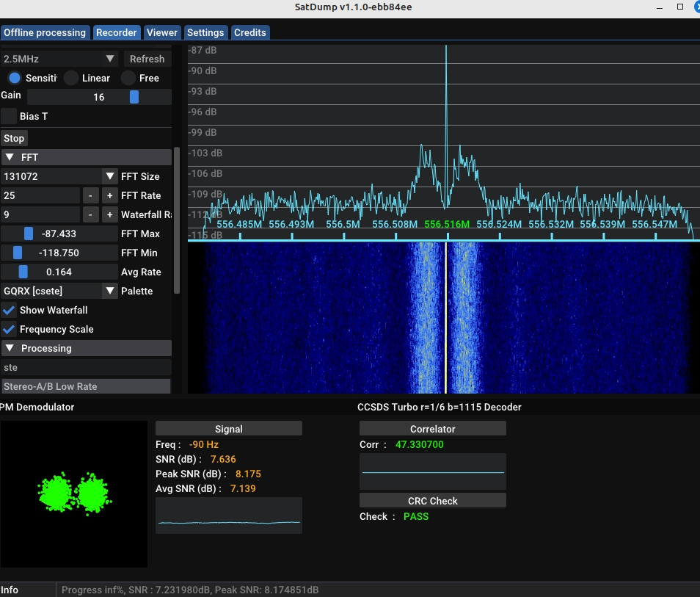Decrease the Waterfall Rate with minus button
The width and height of the screenshot is (700, 597).
pos(90,214)
